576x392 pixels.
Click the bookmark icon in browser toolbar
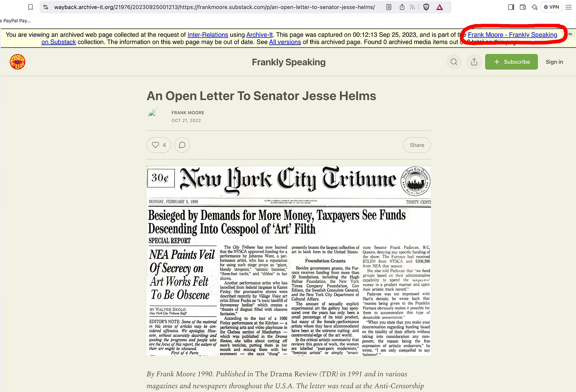30,7
